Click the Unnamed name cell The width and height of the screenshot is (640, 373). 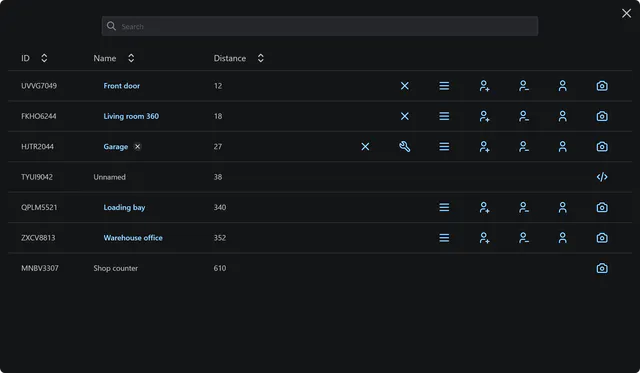click(109, 177)
